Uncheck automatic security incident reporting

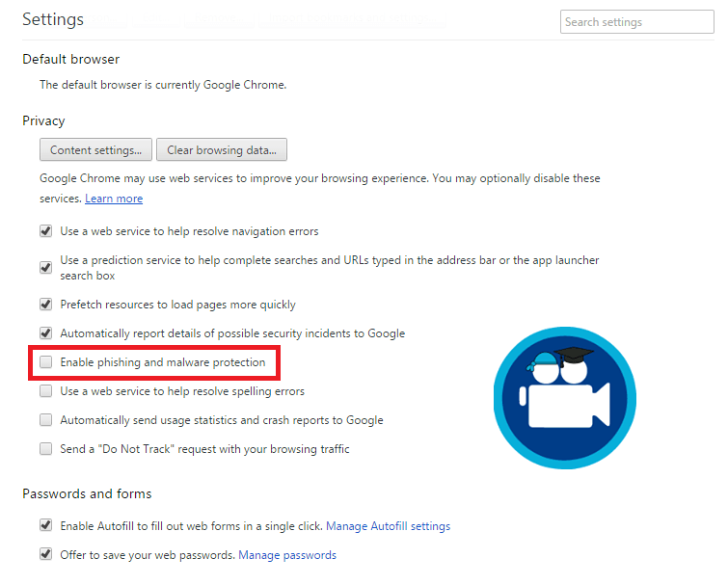[45, 333]
